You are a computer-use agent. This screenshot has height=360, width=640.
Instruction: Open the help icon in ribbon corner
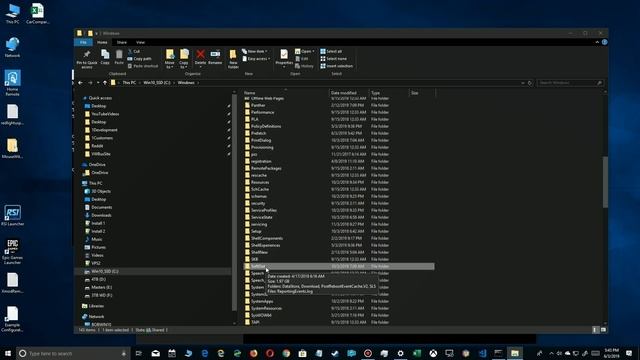pyautogui.click(x=604, y=42)
